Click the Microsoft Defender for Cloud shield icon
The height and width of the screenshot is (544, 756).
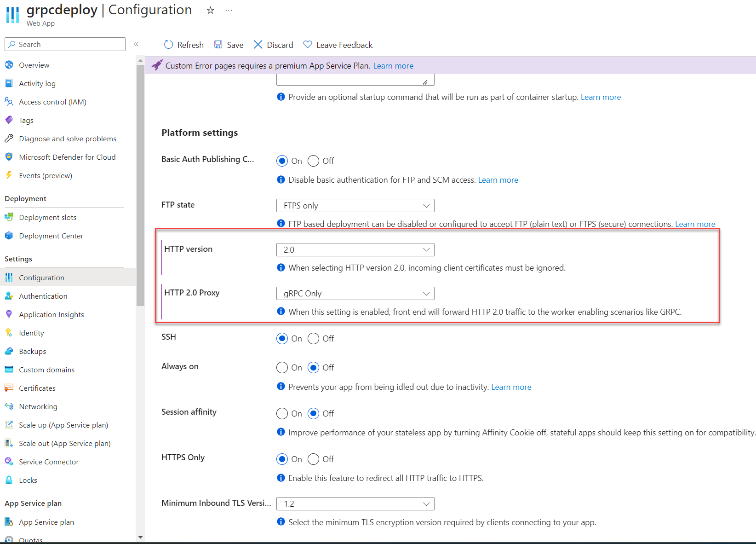click(x=9, y=157)
